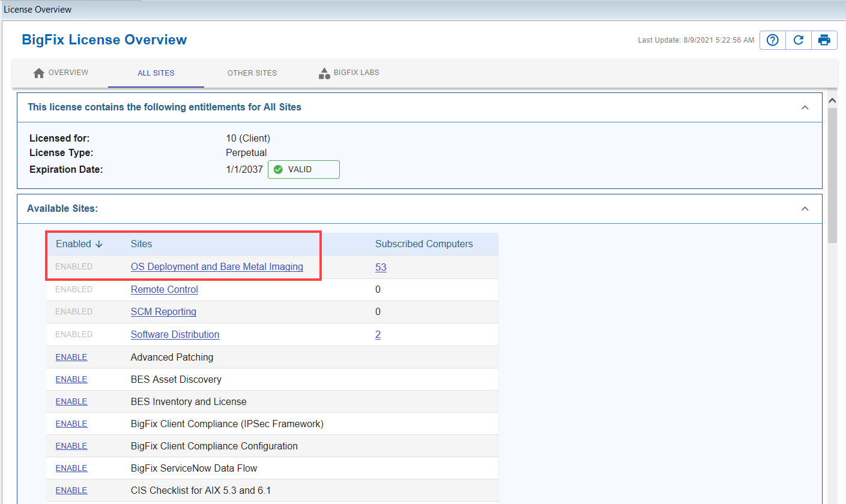Enable BigFix Client Compliance (IPSec Framework)
Image resolution: width=846 pixels, height=504 pixels.
pos(71,424)
